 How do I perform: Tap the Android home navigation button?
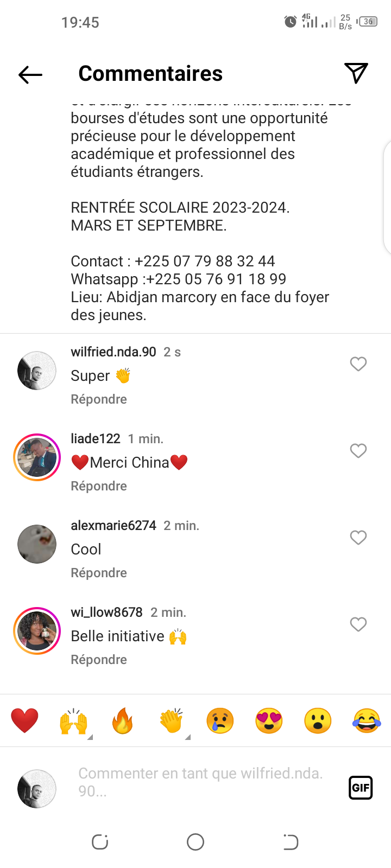tap(195, 842)
